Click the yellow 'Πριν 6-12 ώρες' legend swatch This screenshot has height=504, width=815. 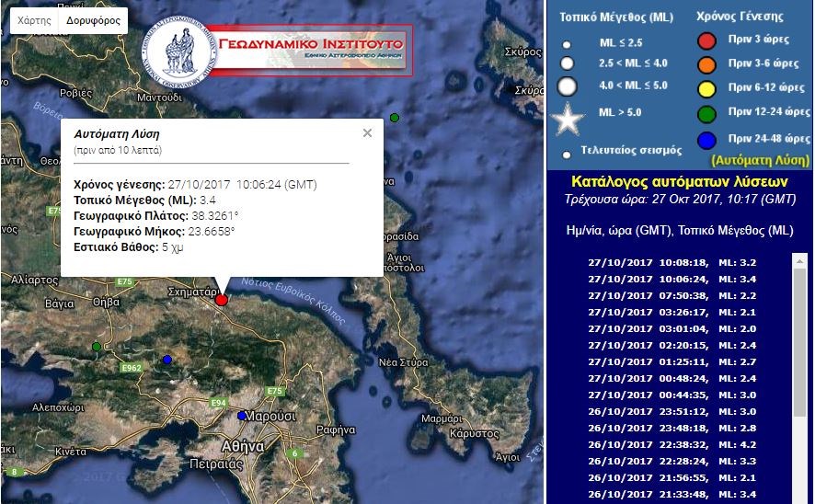coord(706,87)
